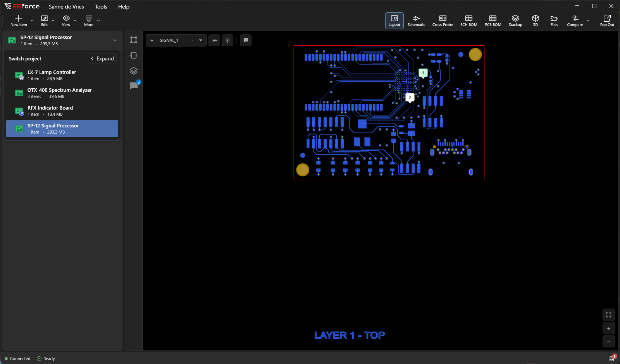This screenshot has width=620, height=364.
Task: Open the Tools menu
Action: tap(101, 7)
